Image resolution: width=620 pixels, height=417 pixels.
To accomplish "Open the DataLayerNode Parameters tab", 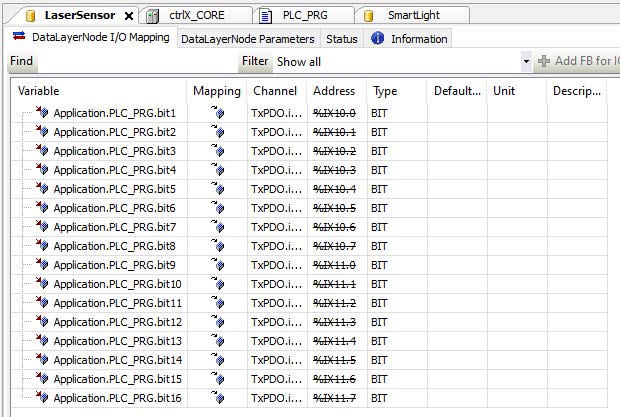I will 247,39.
